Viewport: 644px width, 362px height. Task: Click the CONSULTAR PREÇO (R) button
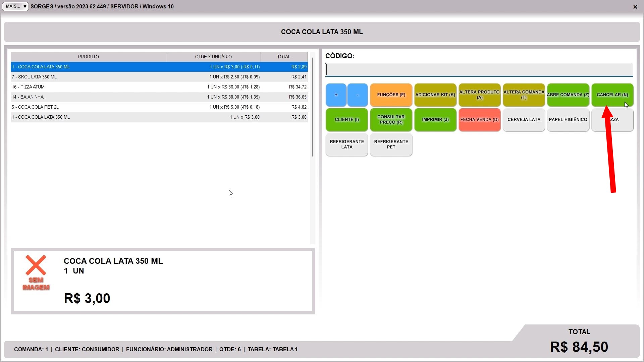(x=391, y=120)
